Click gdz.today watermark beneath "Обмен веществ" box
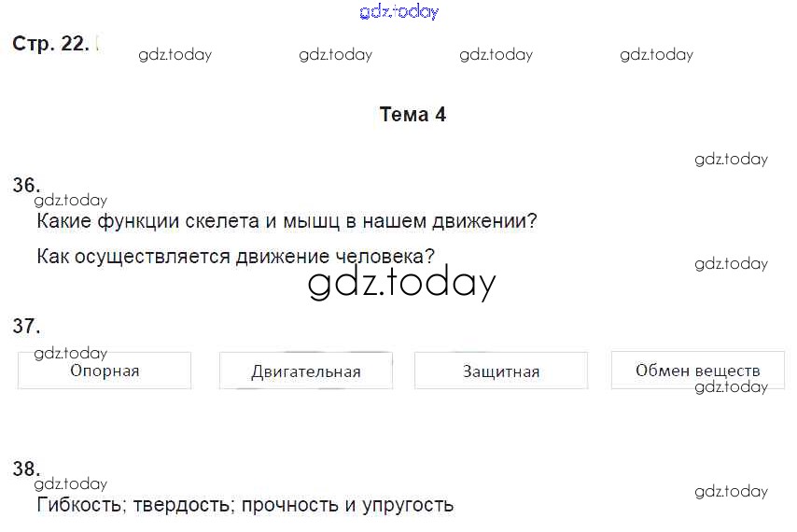This screenshot has height=532, width=797. 731,387
